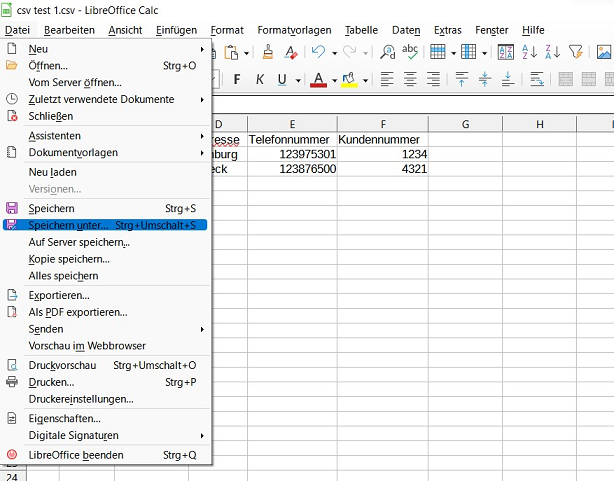Open the background color dropdown arrow

click(365, 81)
